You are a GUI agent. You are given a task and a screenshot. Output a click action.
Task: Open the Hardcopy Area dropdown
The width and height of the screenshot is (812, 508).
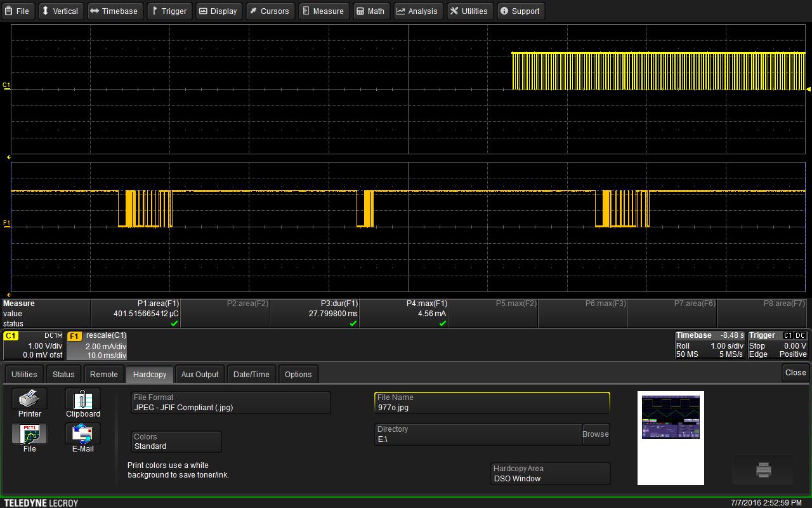551,474
